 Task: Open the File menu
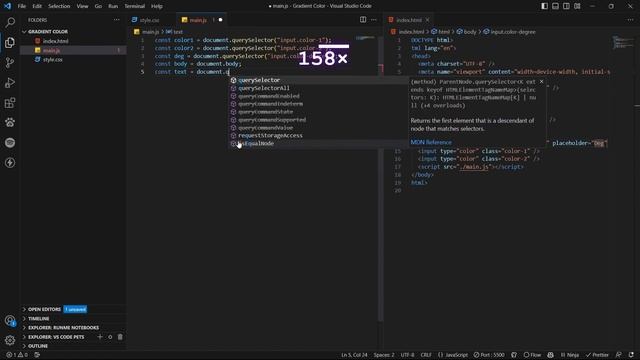[22, 6]
